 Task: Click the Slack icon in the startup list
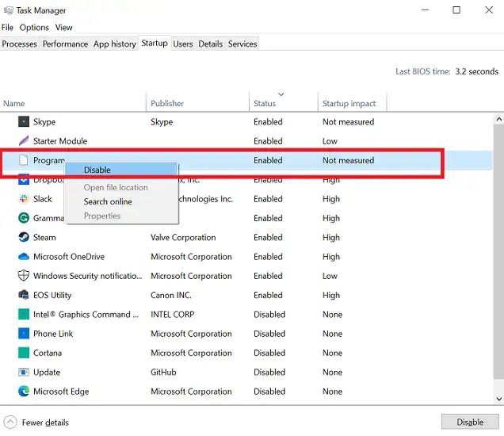click(x=24, y=199)
